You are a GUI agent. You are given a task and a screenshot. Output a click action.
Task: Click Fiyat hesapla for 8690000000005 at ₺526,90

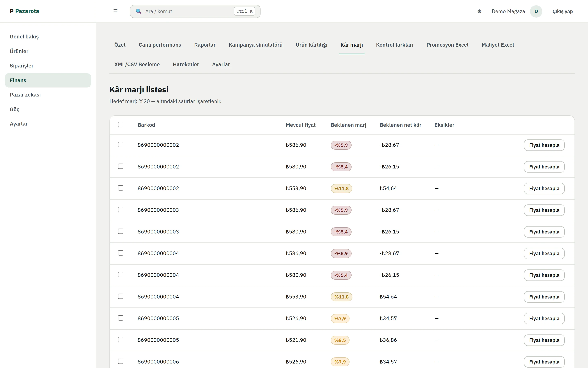544,318
